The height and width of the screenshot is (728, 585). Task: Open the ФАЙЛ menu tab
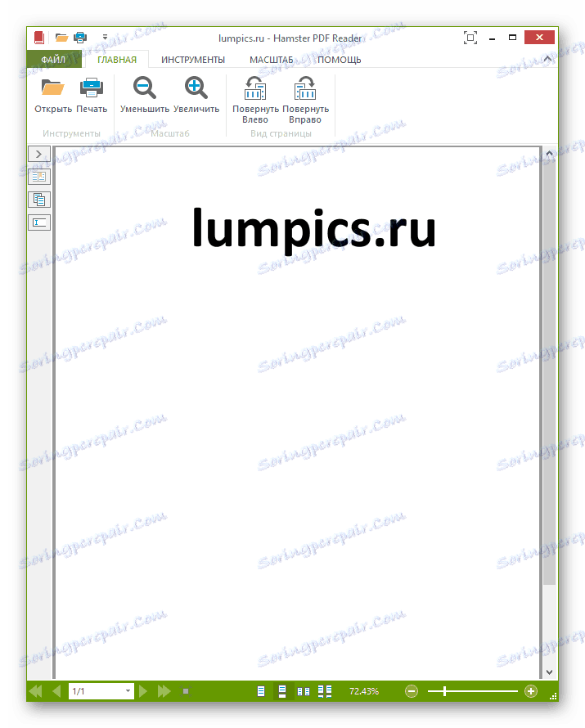(54, 60)
